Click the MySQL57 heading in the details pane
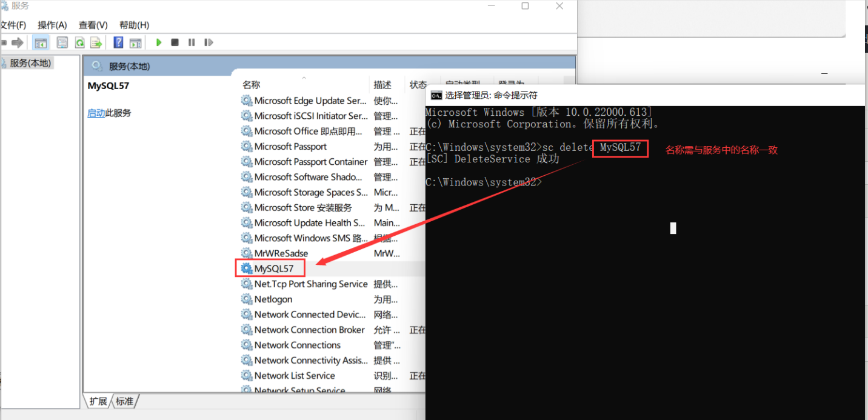 click(109, 86)
